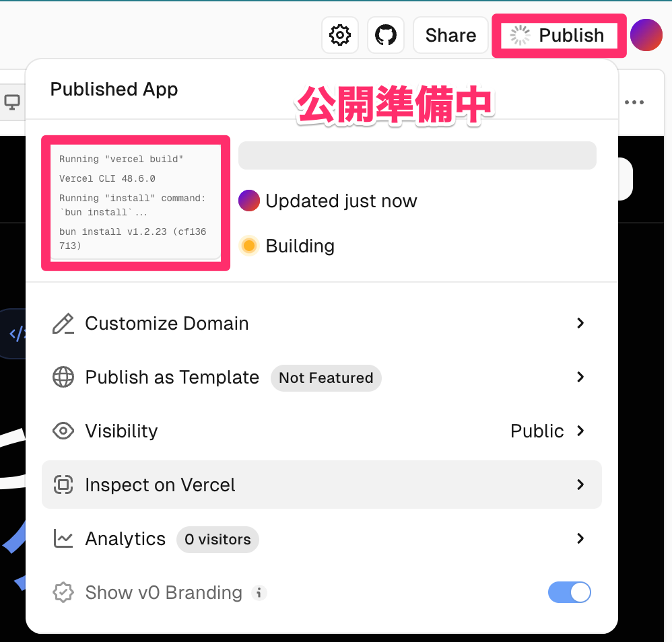The width and height of the screenshot is (672, 642).
Task: Click the avatar next to Updated just now
Action: (x=248, y=201)
